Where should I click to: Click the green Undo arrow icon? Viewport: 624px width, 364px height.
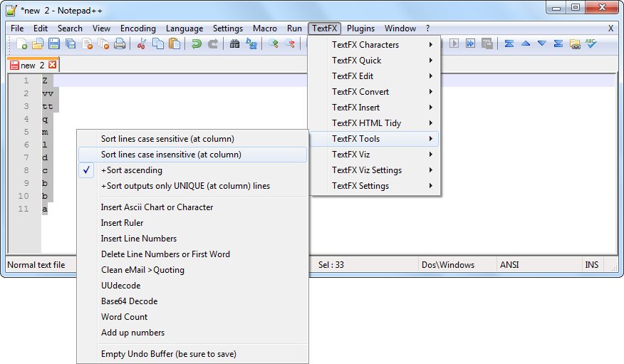196,43
